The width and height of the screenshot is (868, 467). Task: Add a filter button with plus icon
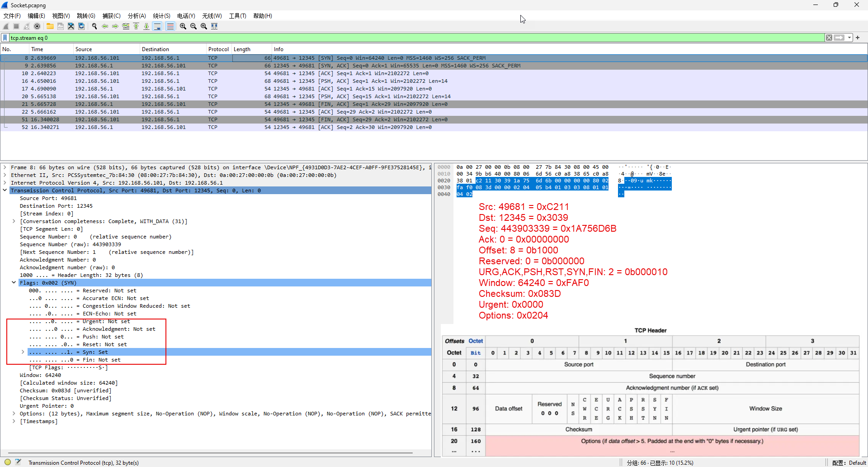pos(858,38)
